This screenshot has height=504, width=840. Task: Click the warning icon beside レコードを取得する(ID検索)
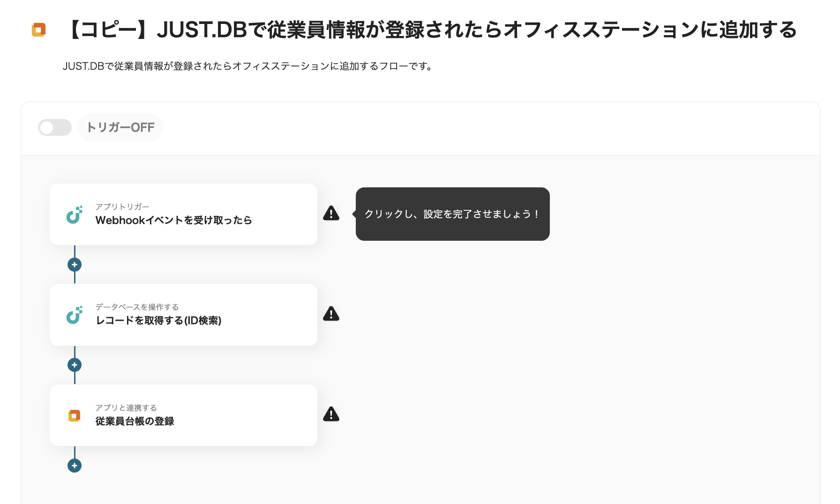tap(331, 314)
